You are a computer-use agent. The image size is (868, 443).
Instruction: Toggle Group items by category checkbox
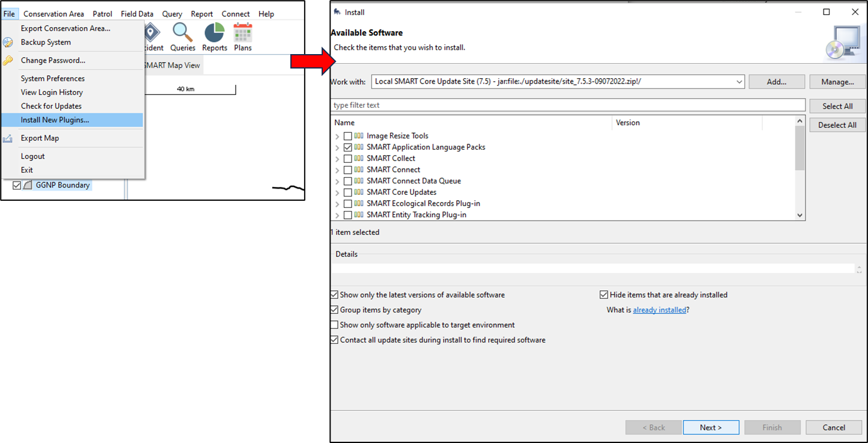pyautogui.click(x=335, y=310)
